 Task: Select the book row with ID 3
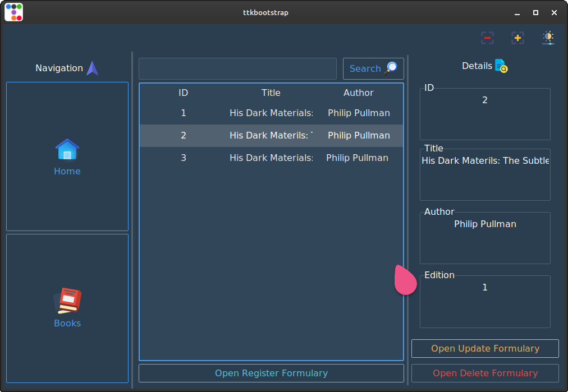click(271, 158)
